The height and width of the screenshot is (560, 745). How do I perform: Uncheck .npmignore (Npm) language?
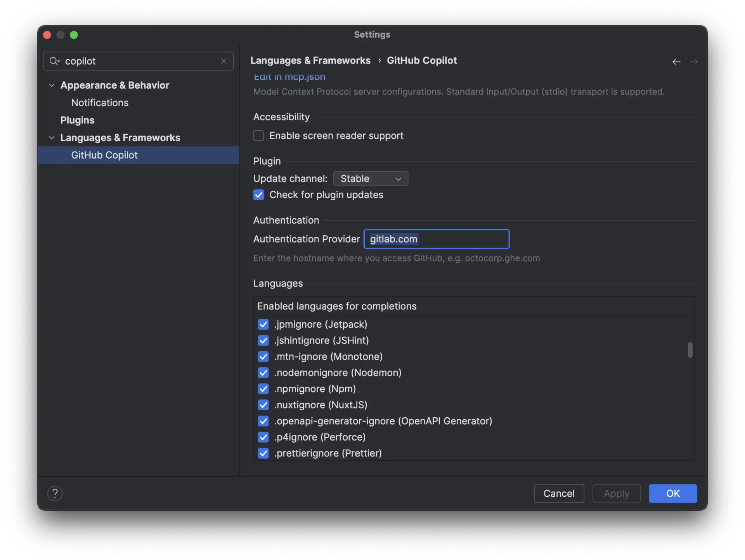click(x=263, y=389)
